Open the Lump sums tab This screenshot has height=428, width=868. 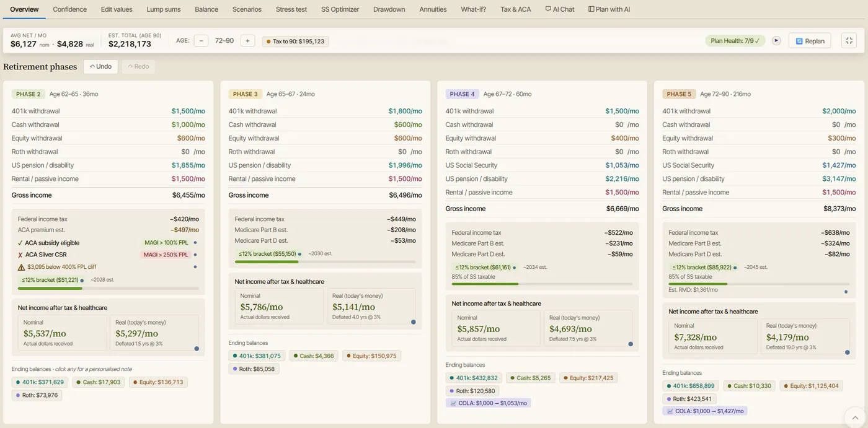(164, 9)
